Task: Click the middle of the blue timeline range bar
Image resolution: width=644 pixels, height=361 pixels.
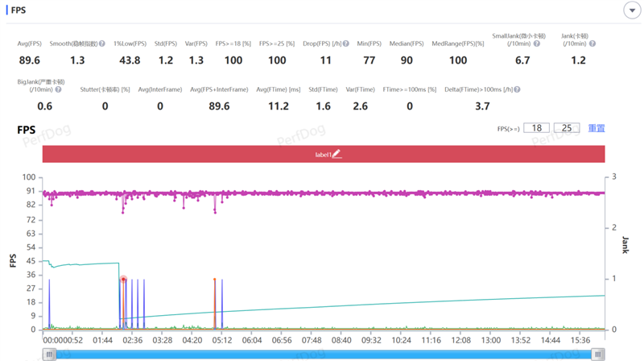Action: [322, 354]
